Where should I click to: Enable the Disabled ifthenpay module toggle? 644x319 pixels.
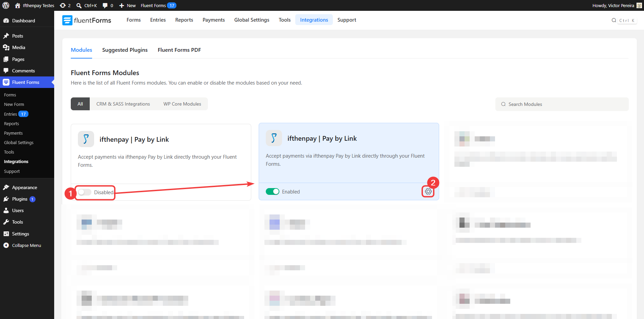85,192
